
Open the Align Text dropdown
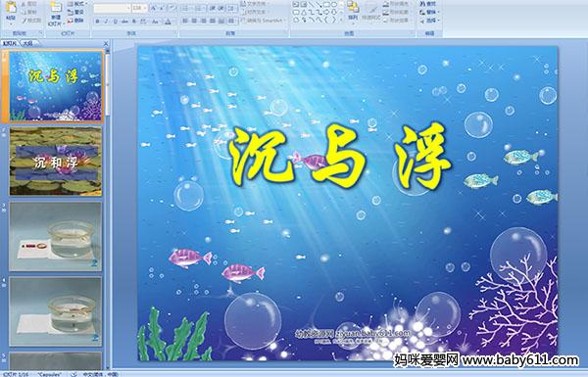coord(256,12)
